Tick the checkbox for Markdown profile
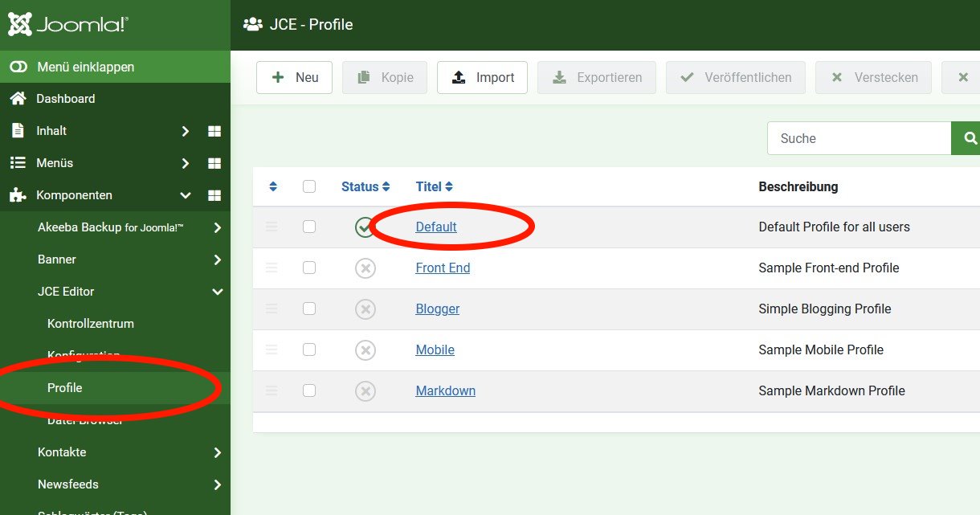 tap(309, 390)
